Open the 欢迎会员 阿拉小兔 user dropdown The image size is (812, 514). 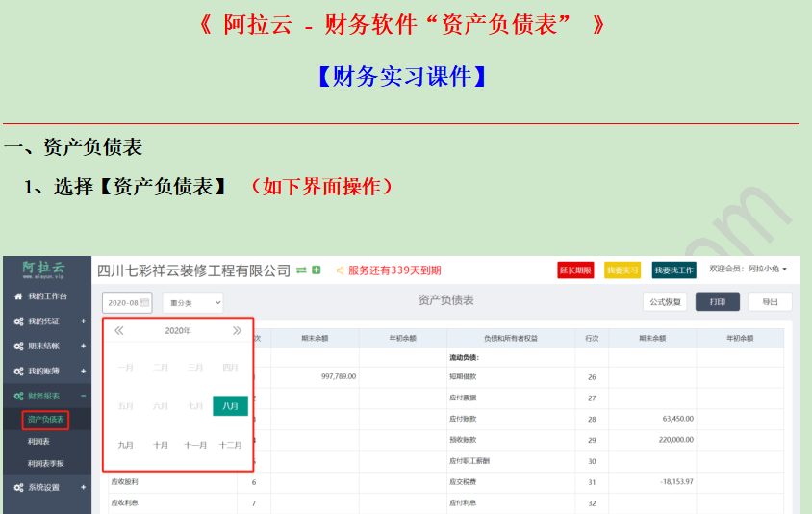pyautogui.click(x=748, y=269)
